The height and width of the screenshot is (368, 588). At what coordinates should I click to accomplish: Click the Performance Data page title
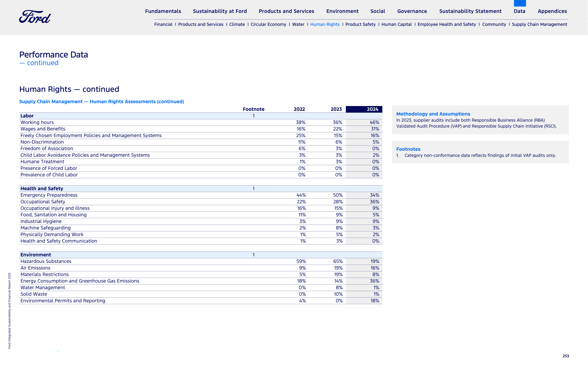pyautogui.click(x=53, y=55)
